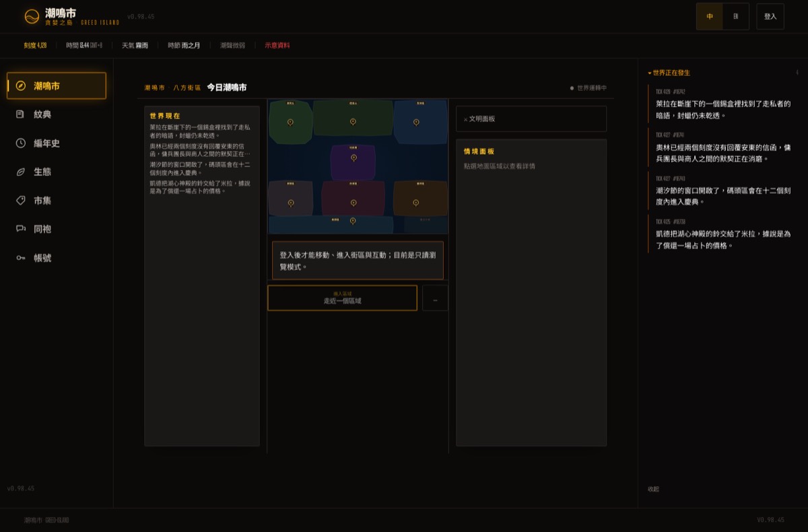Go to the 潮鳴市 breadcrumb
Image resolution: width=808 pixels, height=532 pixels.
tap(154, 88)
